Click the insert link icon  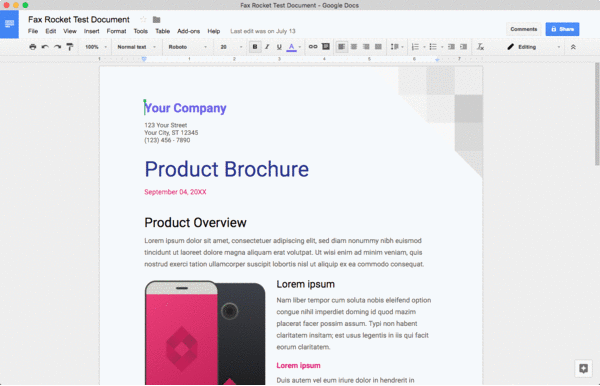[313, 47]
